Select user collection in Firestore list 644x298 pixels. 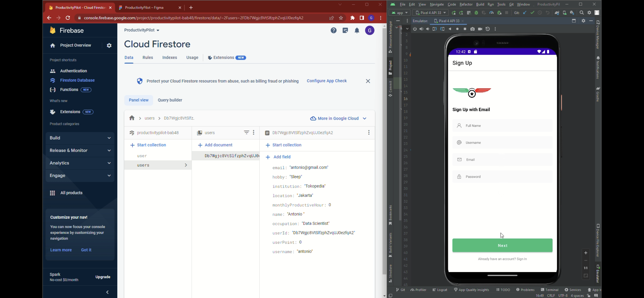tap(158, 156)
